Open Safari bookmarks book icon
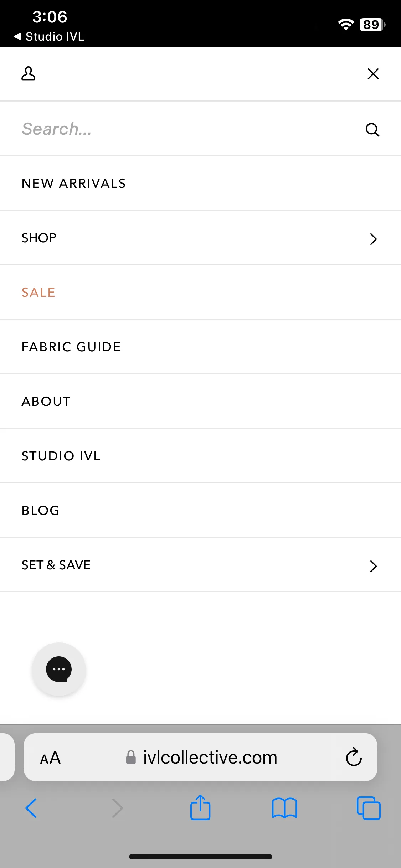401x868 pixels. pyautogui.click(x=284, y=808)
